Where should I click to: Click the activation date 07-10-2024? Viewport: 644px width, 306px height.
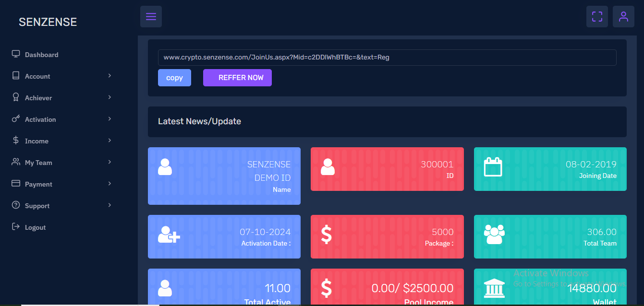click(265, 232)
